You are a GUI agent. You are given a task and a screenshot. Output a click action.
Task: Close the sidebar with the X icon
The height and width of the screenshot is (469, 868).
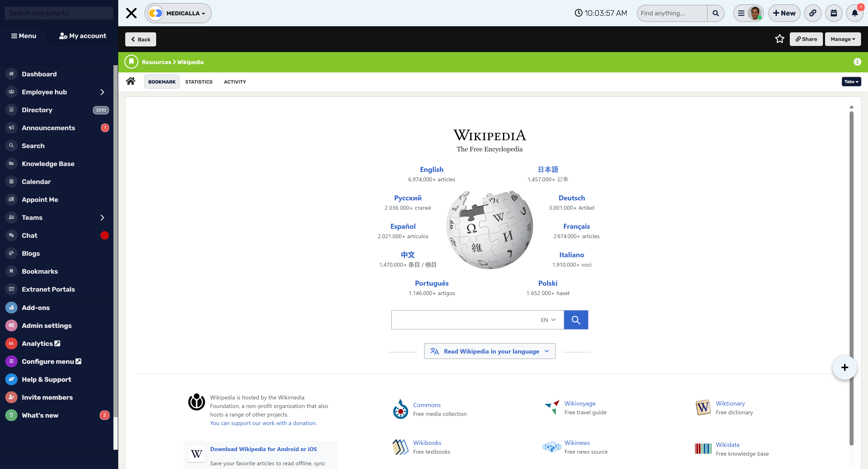point(131,13)
